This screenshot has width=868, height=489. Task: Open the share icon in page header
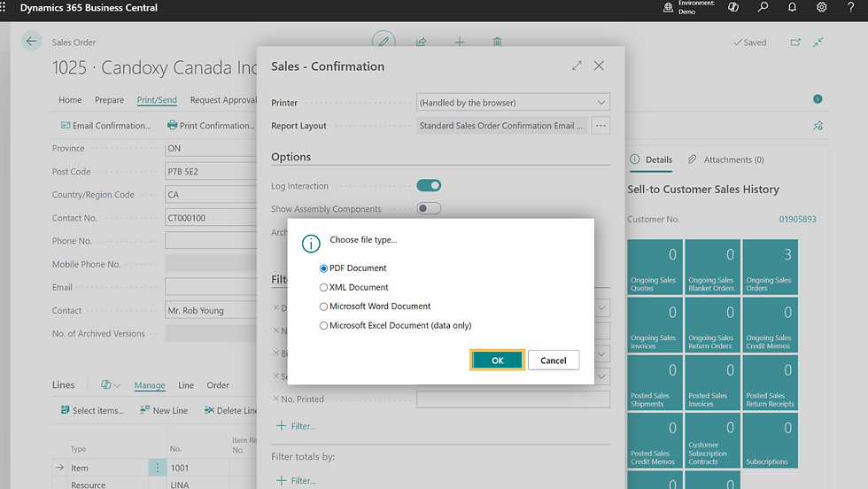(422, 42)
